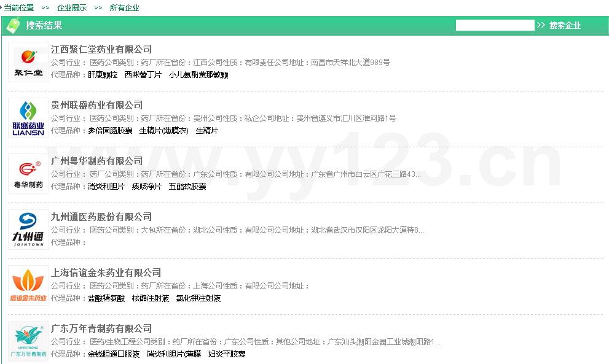Click the address text 湖北省武汉市汉阳区龙阳大道特8...
The height and width of the screenshot is (364, 609).
367,230
